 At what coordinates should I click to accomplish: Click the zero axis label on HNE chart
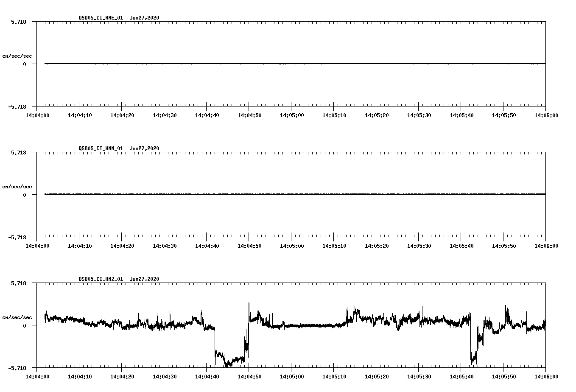pyautogui.click(x=25, y=64)
